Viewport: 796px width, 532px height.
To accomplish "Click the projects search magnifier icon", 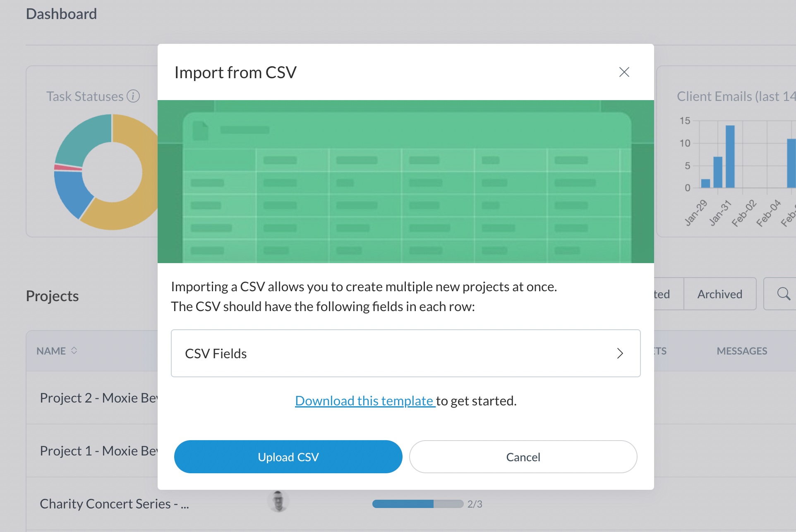I will click(783, 294).
